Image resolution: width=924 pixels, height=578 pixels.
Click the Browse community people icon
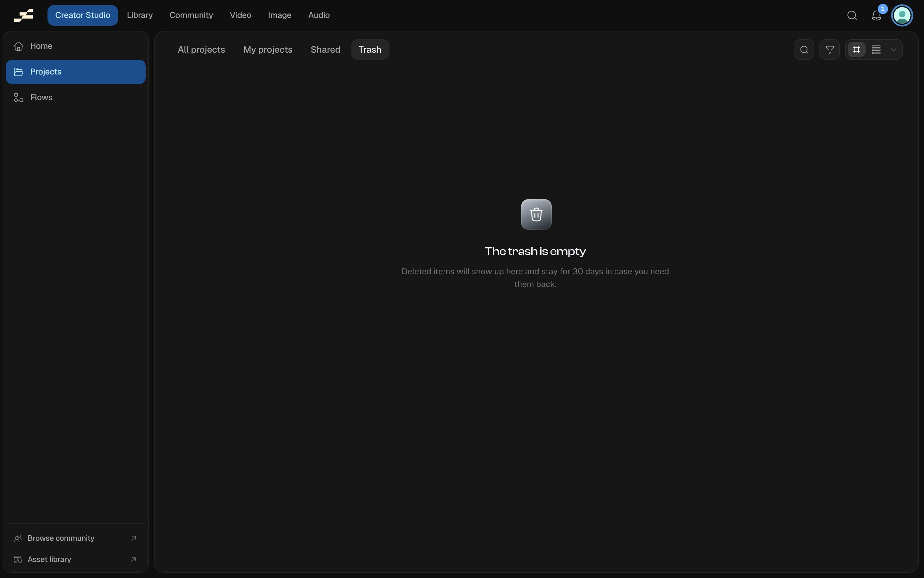point(18,538)
